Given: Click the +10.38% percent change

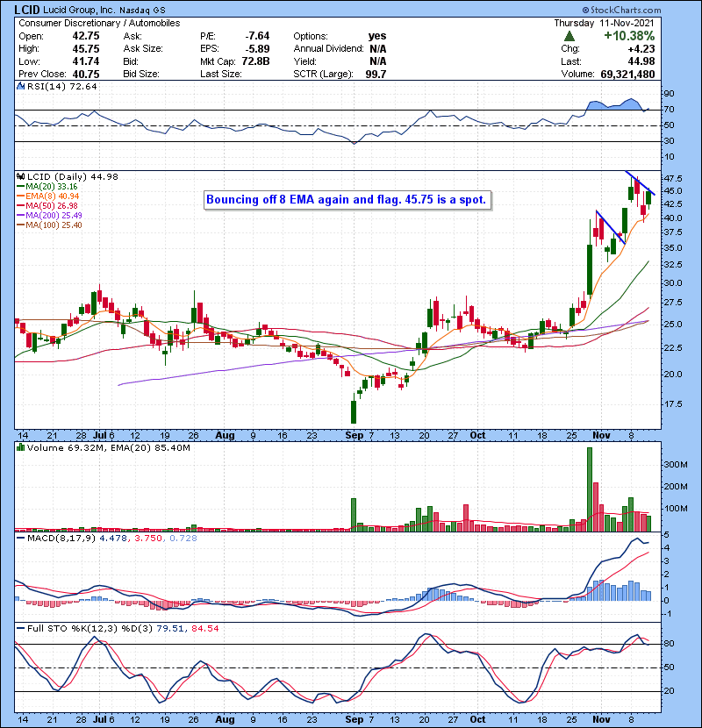Looking at the screenshot, I should (x=629, y=36).
